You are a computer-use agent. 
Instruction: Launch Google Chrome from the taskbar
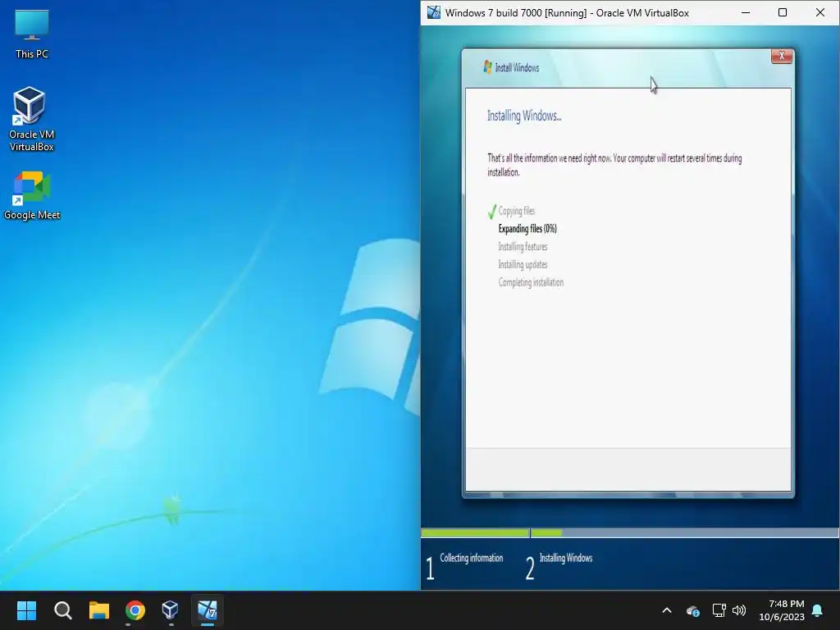(x=135, y=609)
